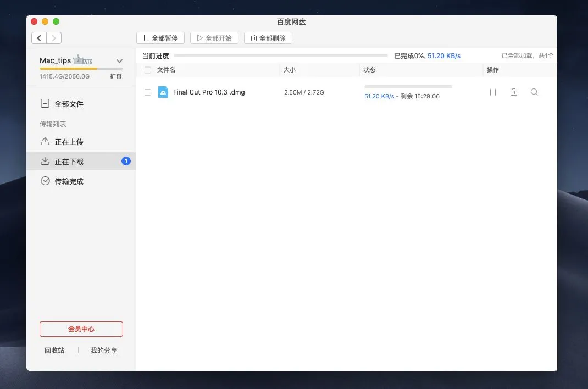Click the upload icon beside 正在上传
This screenshot has height=389, width=588.
45,141
